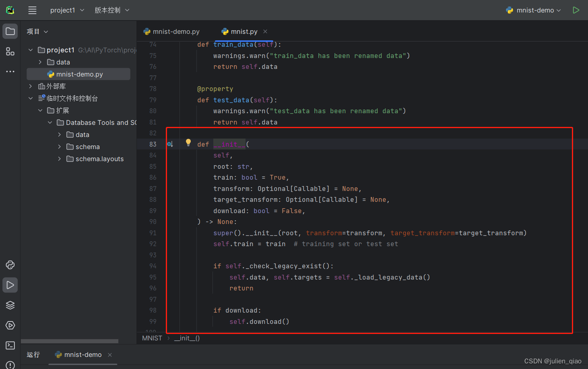Image resolution: width=588 pixels, height=369 pixels.
Task: Click the lightbulb intention icon
Action: click(x=188, y=143)
